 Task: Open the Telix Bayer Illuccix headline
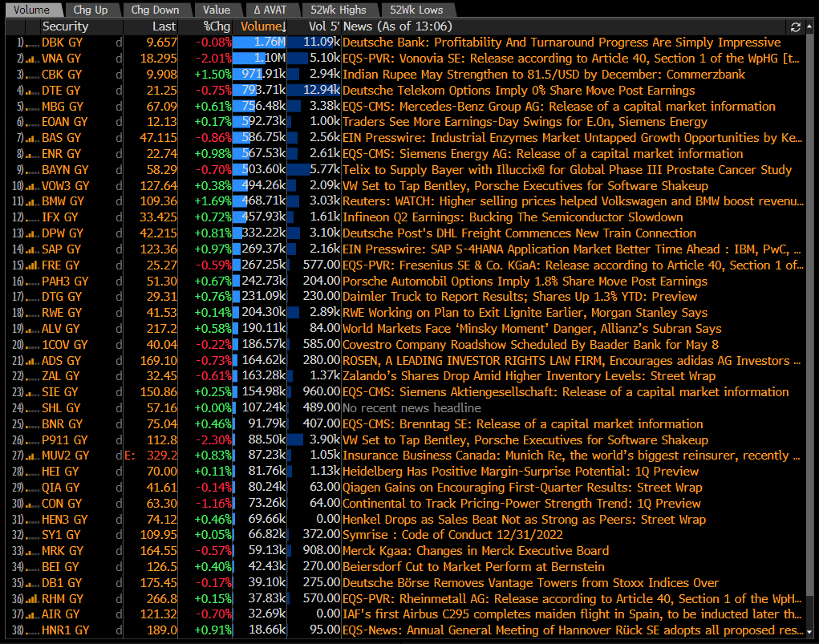click(567, 170)
